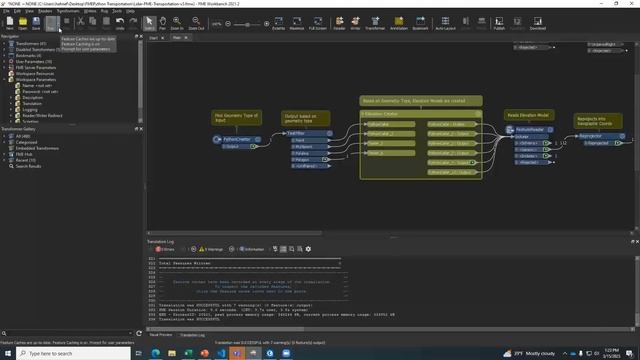Switch to the Start tab
Image resolution: width=640 pixels, height=360 pixels.
tap(153, 38)
